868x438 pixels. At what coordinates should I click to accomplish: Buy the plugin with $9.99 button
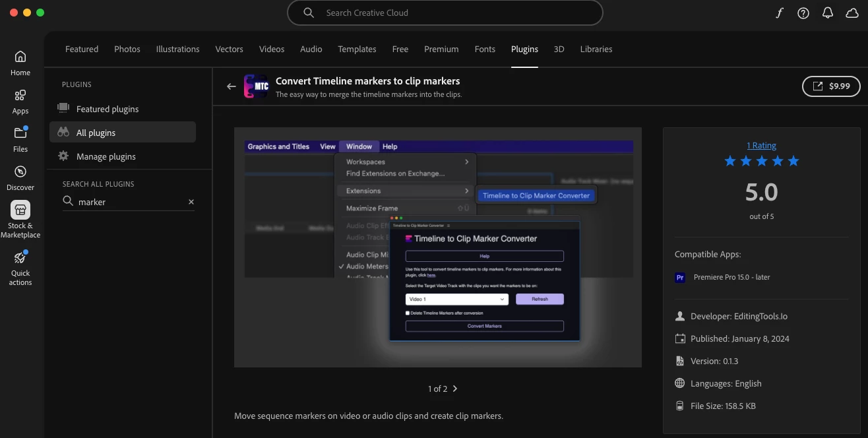831,86
